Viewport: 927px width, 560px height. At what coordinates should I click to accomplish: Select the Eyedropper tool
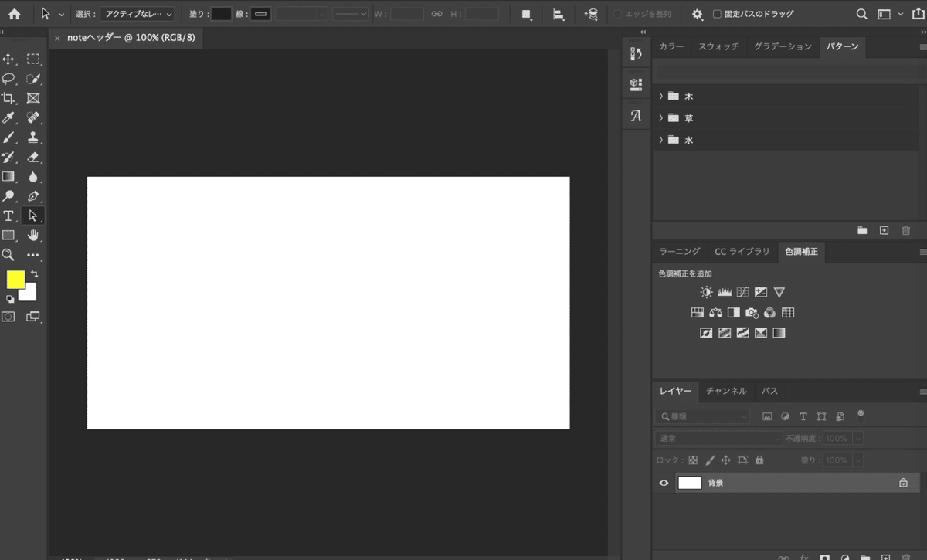click(8, 117)
